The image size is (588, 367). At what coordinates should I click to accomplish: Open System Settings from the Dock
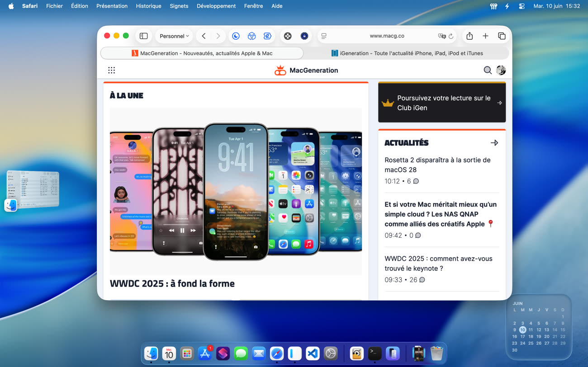(x=331, y=353)
